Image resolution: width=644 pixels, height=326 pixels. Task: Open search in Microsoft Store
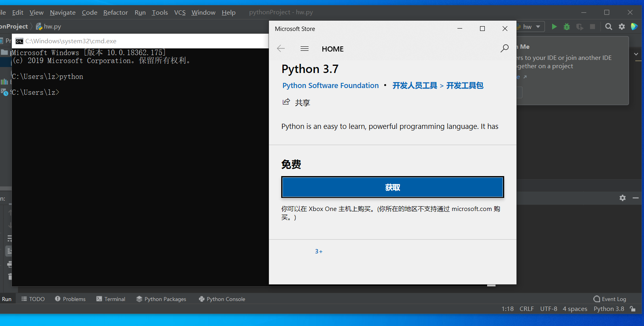point(505,48)
